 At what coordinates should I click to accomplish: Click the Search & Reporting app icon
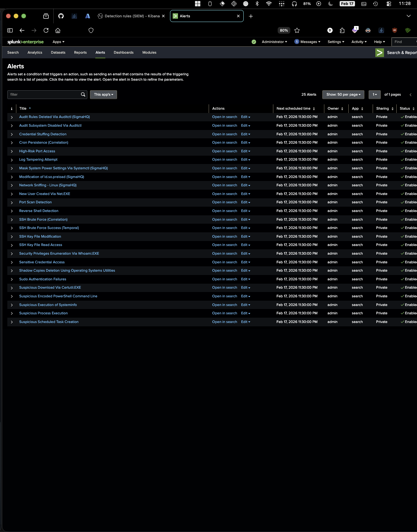(x=380, y=53)
